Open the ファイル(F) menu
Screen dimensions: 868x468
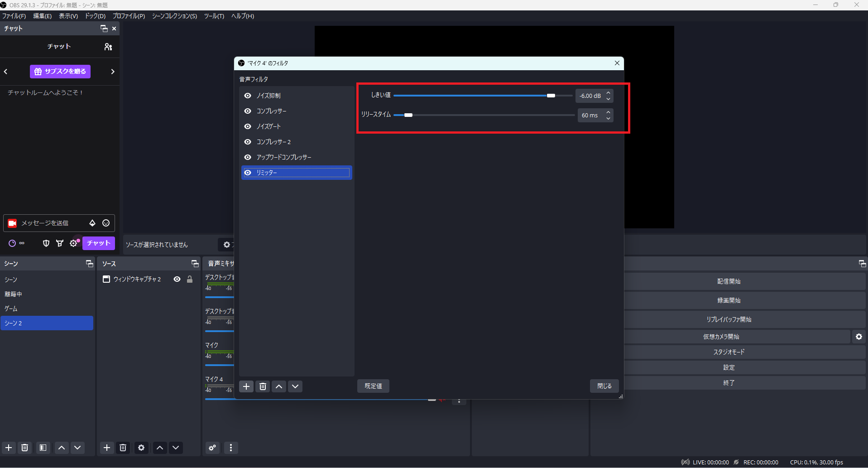(14, 16)
